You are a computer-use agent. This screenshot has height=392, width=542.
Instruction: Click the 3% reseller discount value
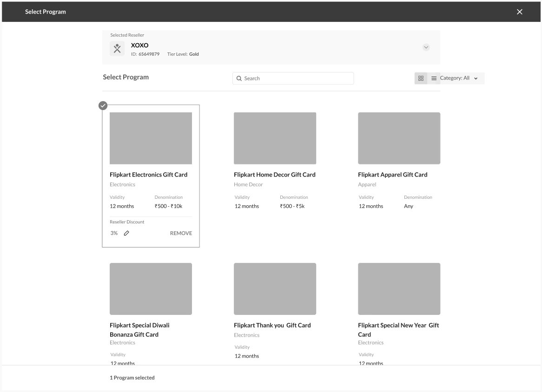[114, 233]
